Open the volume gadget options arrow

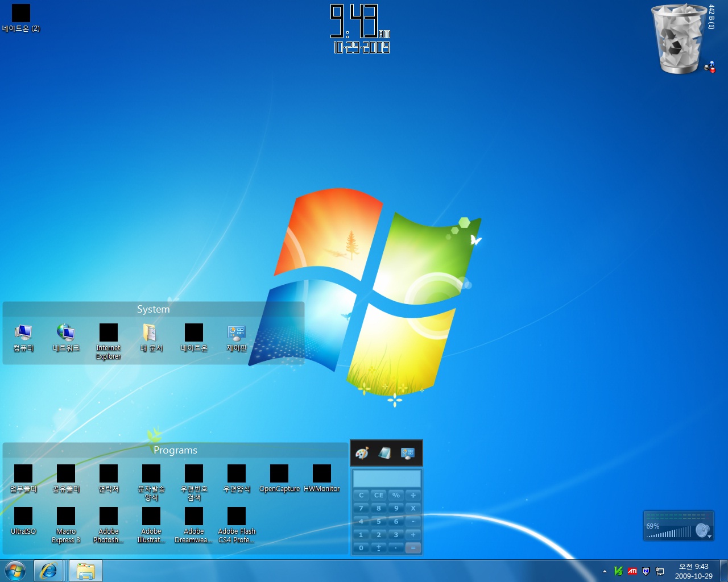[x=709, y=536]
